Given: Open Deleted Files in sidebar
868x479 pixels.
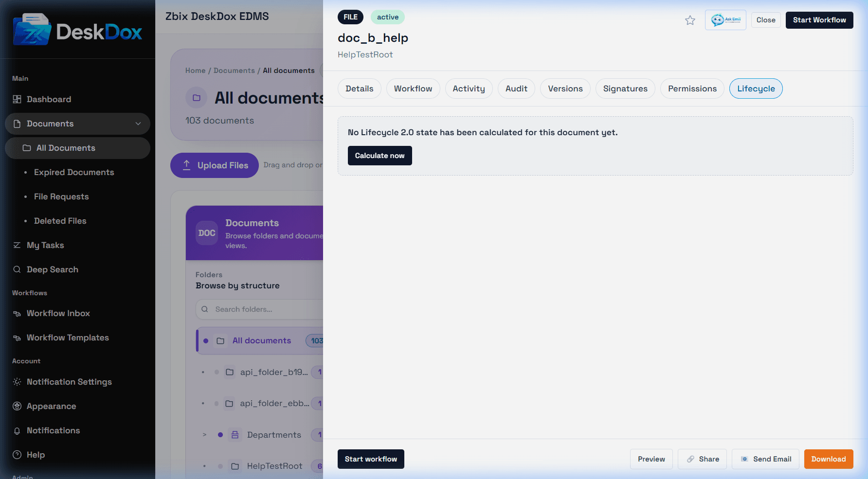Looking at the screenshot, I should pyautogui.click(x=60, y=221).
